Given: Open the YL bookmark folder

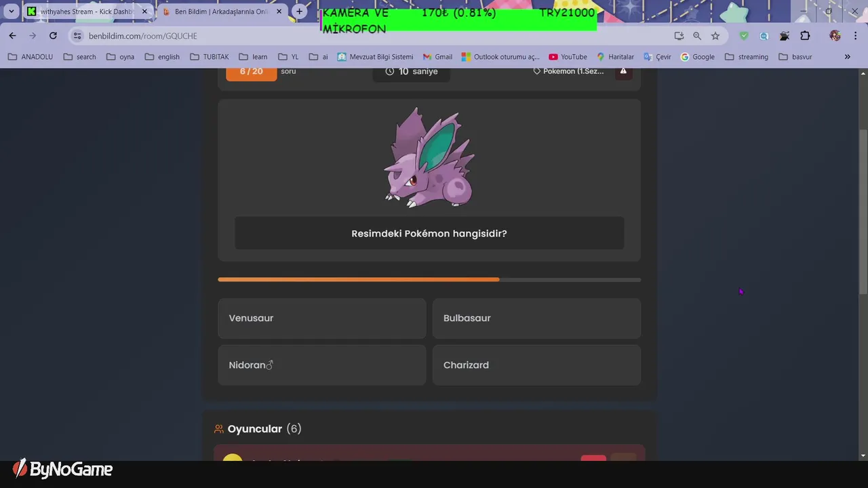Looking at the screenshot, I should point(288,57).
